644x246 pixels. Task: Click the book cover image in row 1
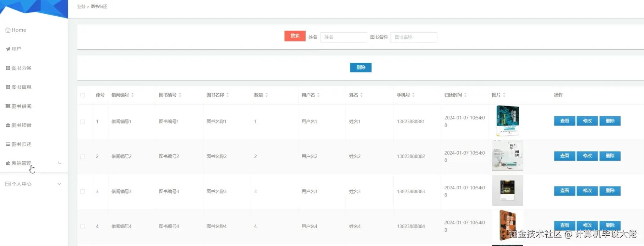pos(507,121)
